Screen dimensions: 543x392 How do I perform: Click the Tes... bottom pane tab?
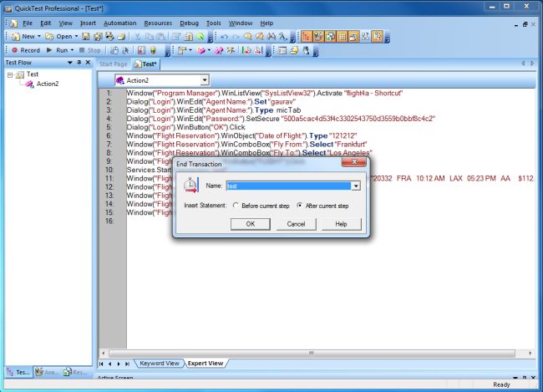coord(18,372)
